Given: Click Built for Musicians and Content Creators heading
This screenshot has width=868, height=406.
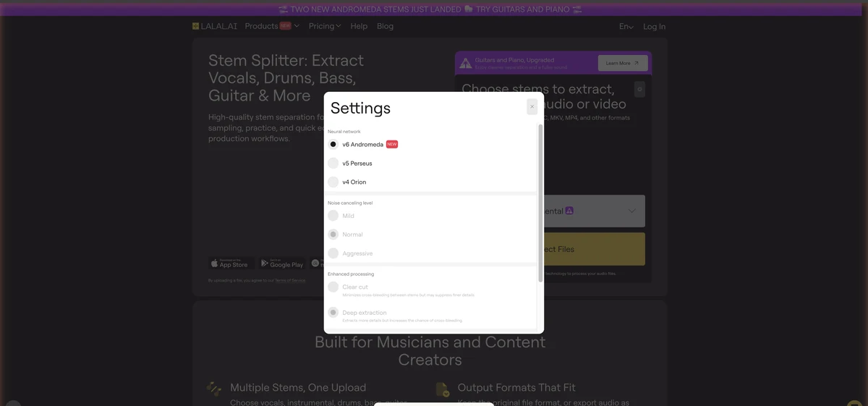Looking at the screenshot, I should [x=430, y=350].
